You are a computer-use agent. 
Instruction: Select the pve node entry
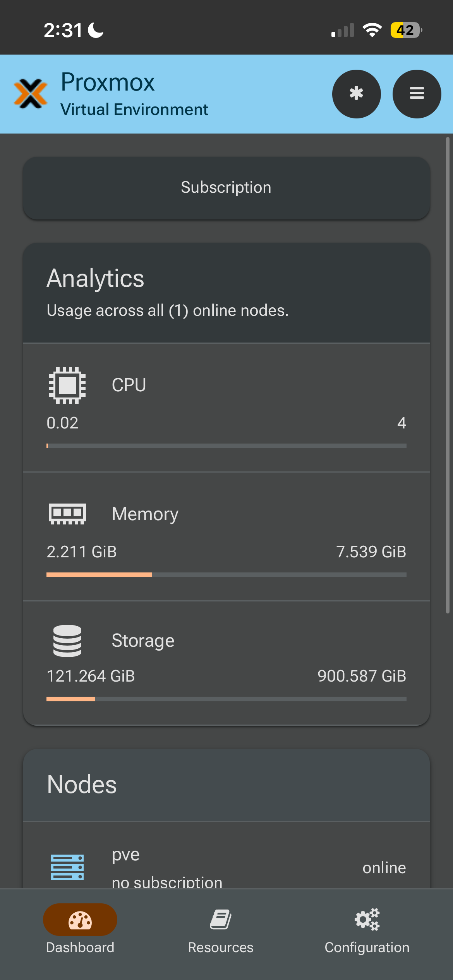coord(226,867)
